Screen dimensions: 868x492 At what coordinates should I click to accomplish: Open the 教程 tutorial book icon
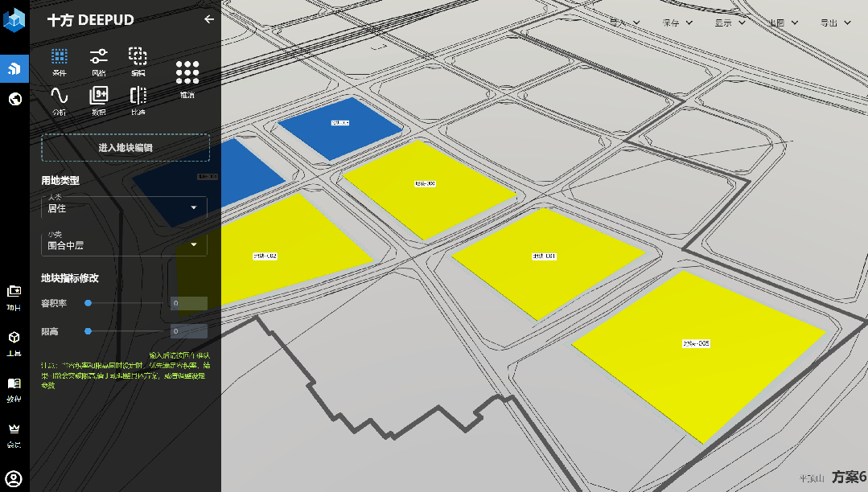[x=14, y=389]
